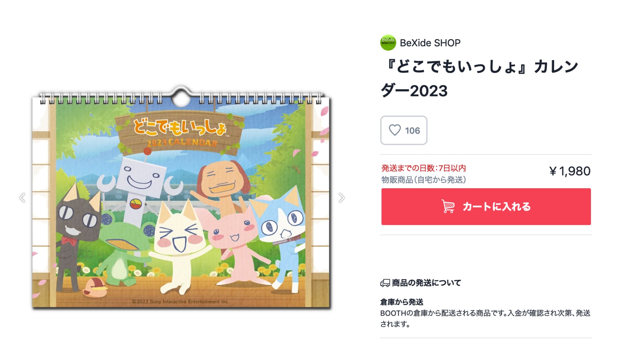Screen dimensions: 644x344
Task: Click the Sony copyright text on calendar image
Action: point(181,302)
